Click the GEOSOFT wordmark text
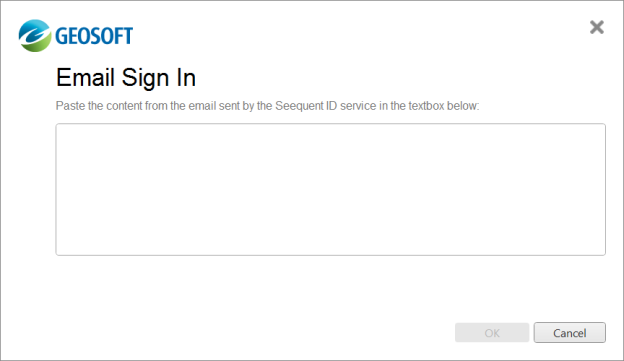Image resolution: width=624 pixels, height=361 pixels. click(94, 36)
